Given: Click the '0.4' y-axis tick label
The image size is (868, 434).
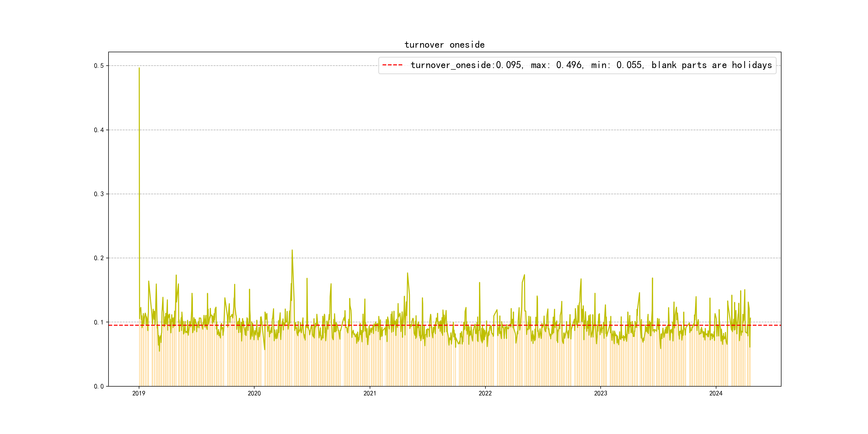Looking at the screenshot, I should tap(99, 130).
